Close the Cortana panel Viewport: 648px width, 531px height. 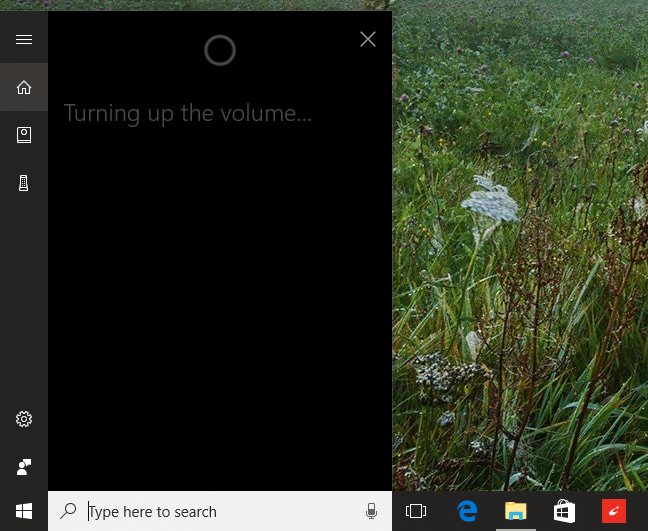tap(368, 39)
